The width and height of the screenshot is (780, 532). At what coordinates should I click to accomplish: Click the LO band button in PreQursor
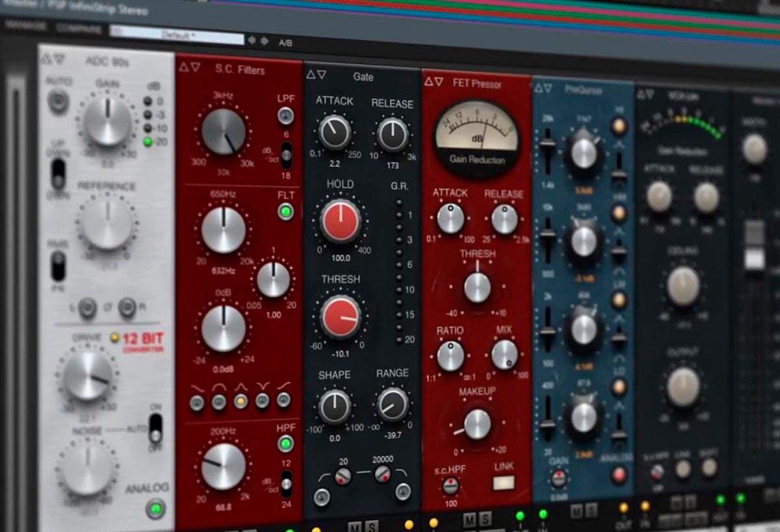(619, 387)
